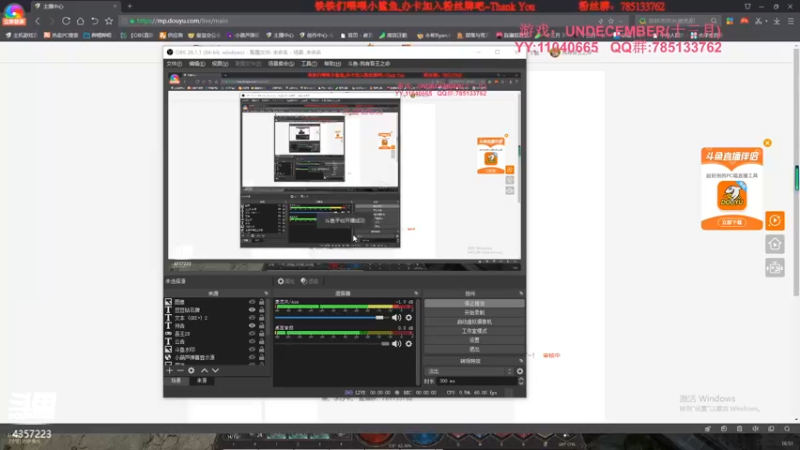The width and height of the screenshot is (800, 450).
Task: Toggle the lock on 文本 (GDI+) 2 source
Action: (x=261, y=317)
